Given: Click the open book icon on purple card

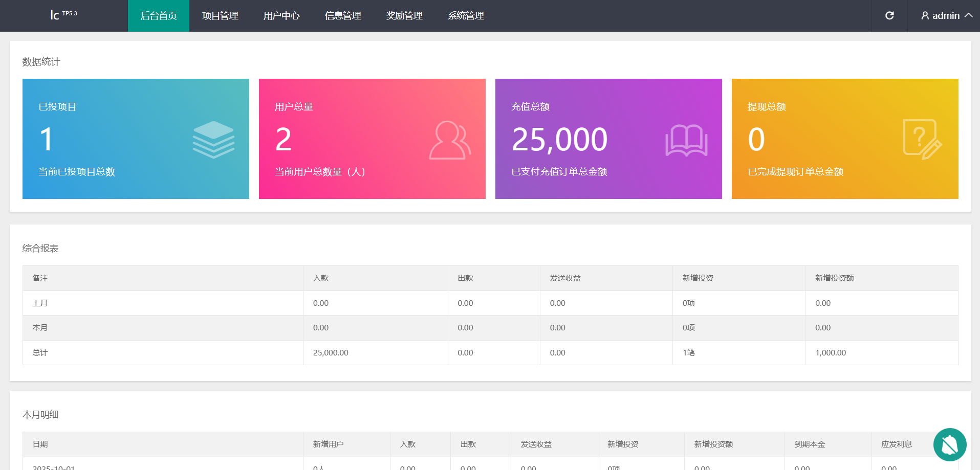Looking at the screenshot, I should coord(686,140).
